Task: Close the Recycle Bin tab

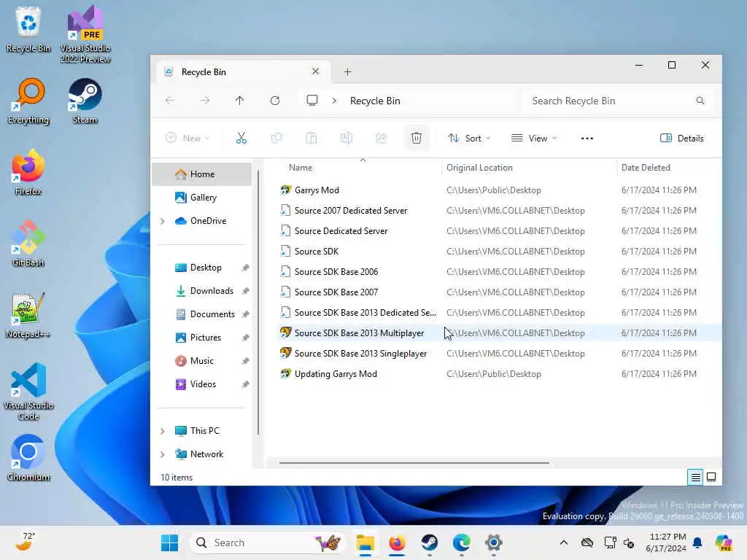Action: [315, 71]
